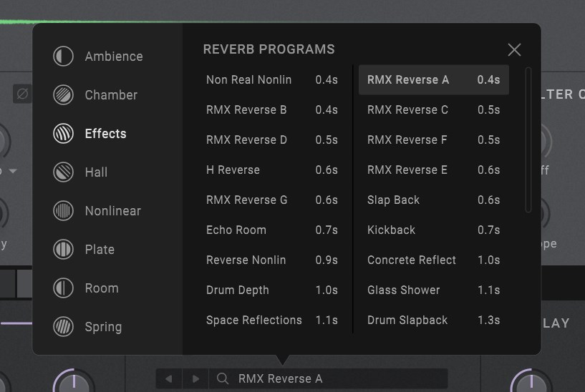The image size is (585, 392).
Task: Click the Hall reverb icon
Action: point(64,172)
